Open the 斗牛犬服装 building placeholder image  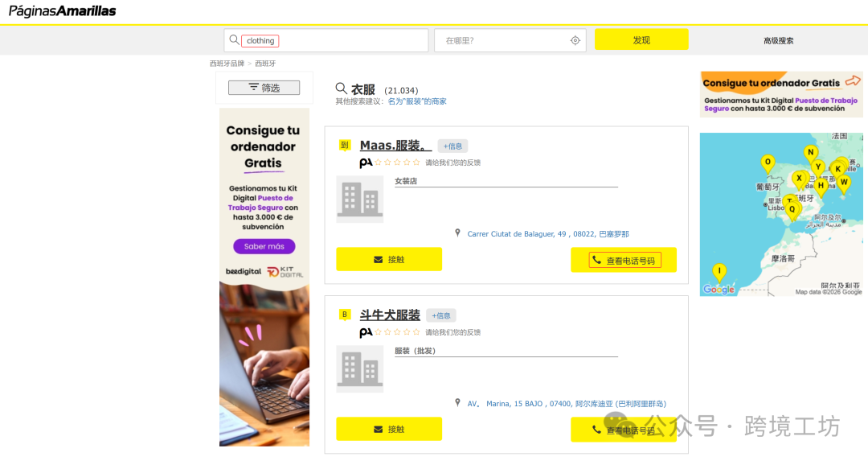click(x=360, y=369)
